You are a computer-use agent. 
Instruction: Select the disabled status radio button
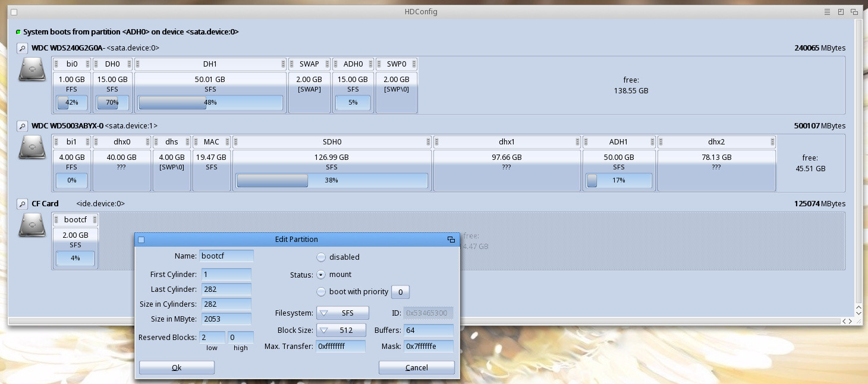[x=321, y=257]
